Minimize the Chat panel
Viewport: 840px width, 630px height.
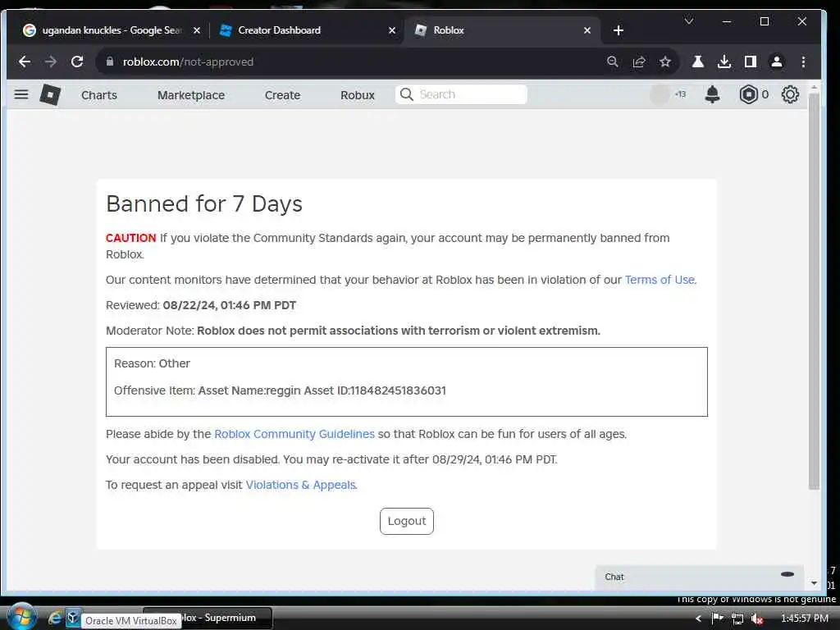pos(787,574)
